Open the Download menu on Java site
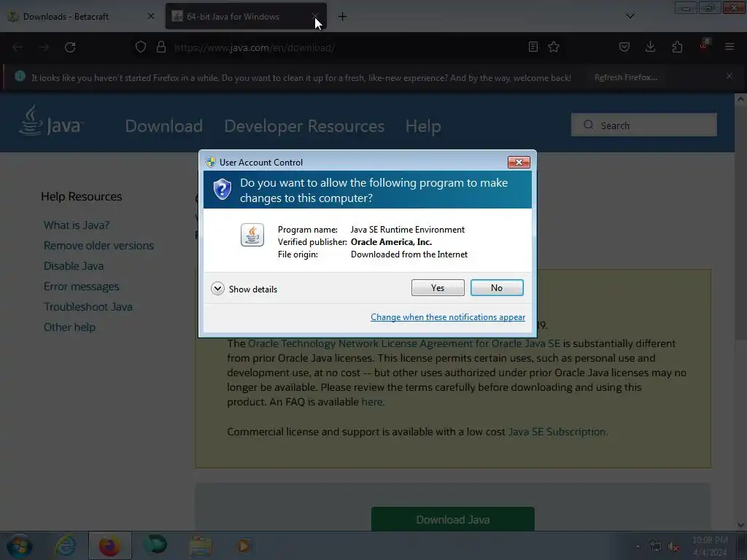The height and width of the screenshot is (560, 747). 164,126
